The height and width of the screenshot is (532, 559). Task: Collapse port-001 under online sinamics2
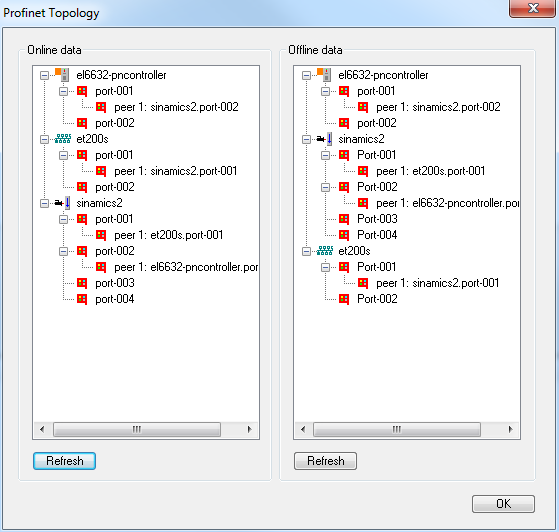63,219
